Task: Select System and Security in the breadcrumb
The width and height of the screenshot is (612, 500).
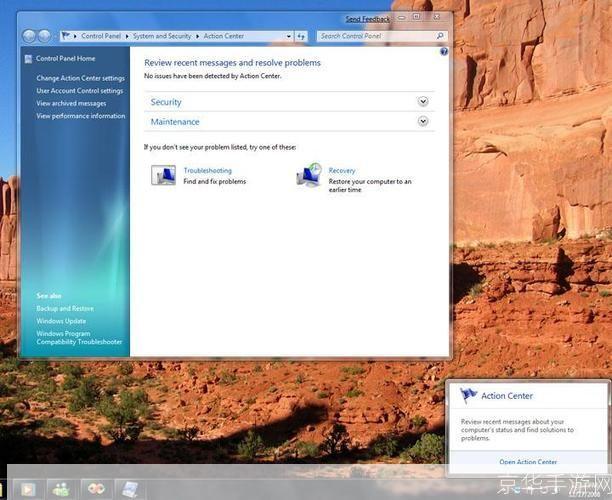Action: [x=162, y=36]
